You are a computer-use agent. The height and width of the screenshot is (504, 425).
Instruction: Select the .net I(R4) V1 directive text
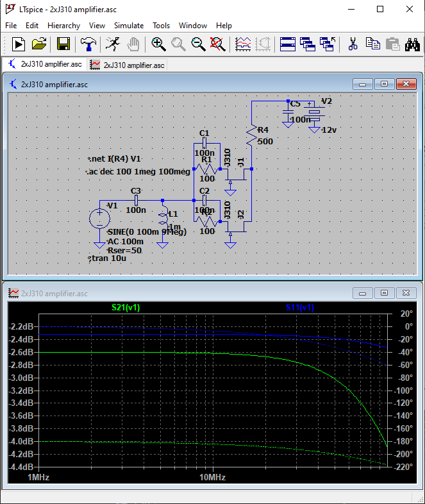pyautogui.click(x=114, y=158)
